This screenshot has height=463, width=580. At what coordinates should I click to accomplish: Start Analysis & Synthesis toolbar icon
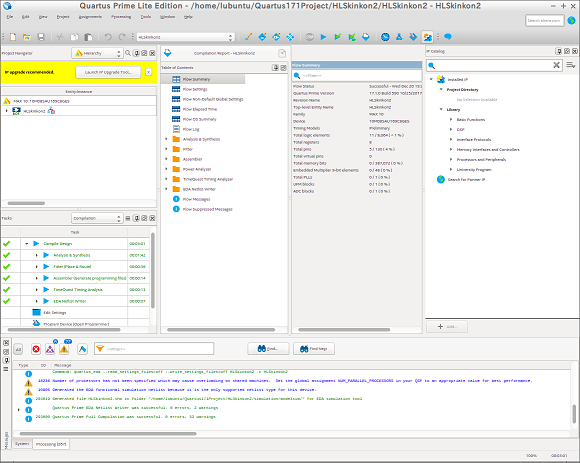(338, 37)
